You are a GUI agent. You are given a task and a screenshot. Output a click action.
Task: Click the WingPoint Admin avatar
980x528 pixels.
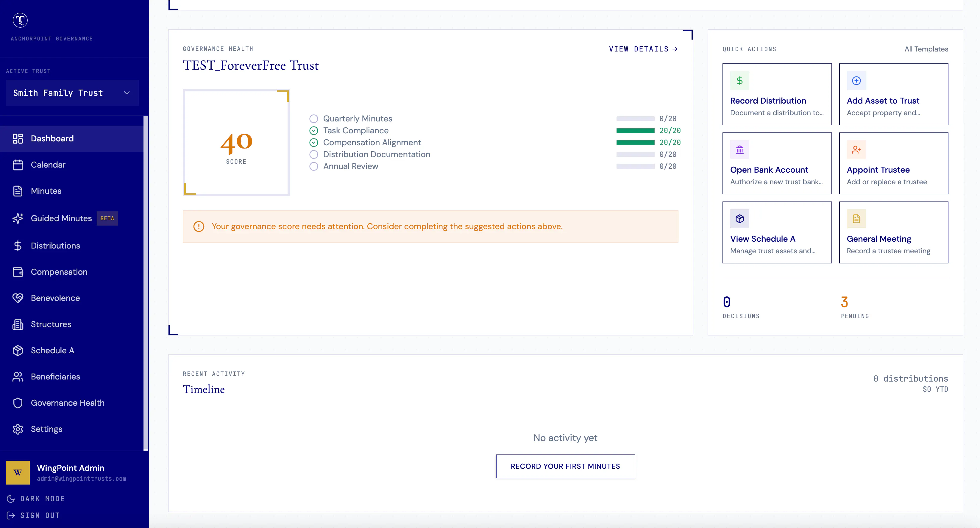(x=18, y=472)
